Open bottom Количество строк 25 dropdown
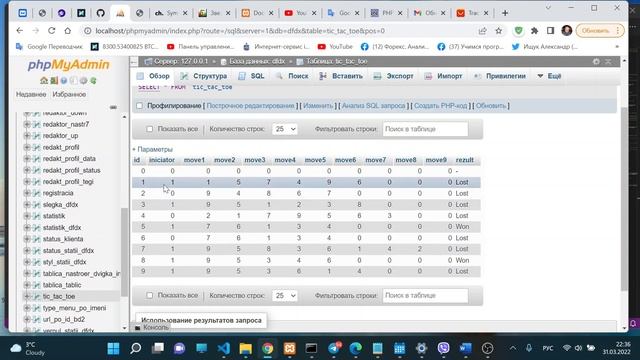Viewport: 640px width, 360px height. click(284, 296)
